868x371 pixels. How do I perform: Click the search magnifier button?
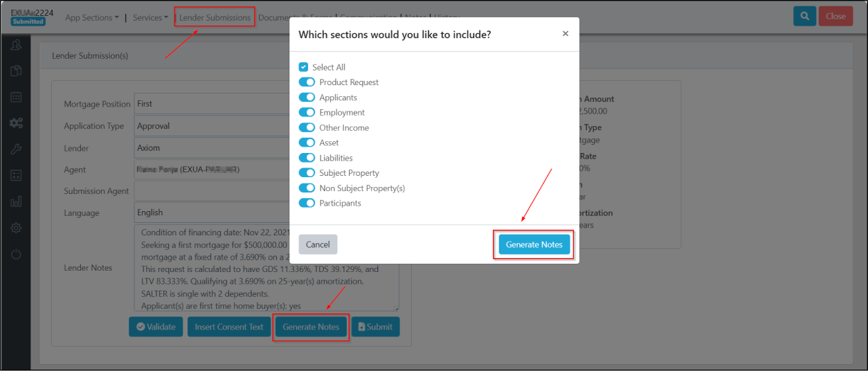click(804, 17)
